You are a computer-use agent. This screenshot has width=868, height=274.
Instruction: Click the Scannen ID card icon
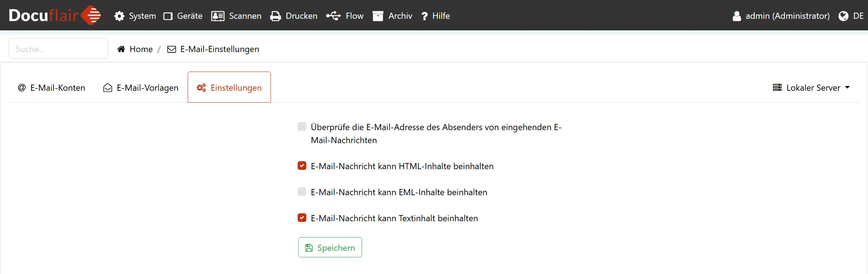(218, 16)
